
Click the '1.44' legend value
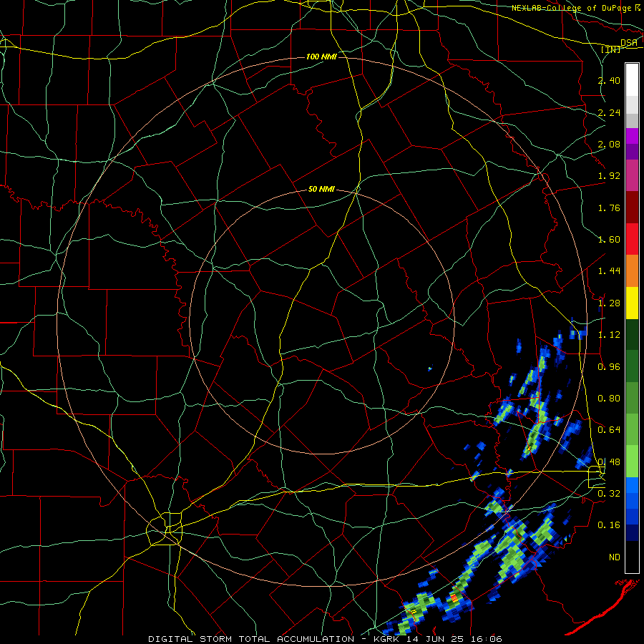tap(609, 271)
